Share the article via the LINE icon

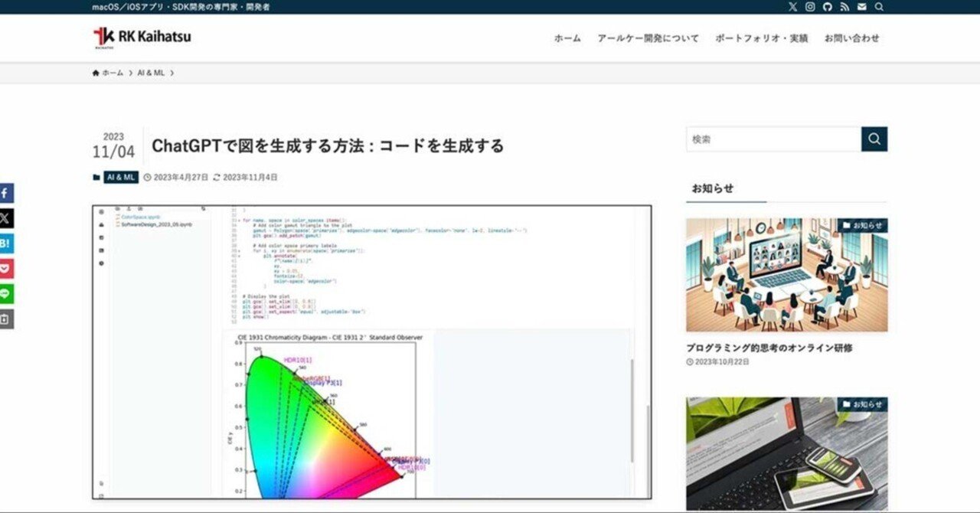pos(6,294)
